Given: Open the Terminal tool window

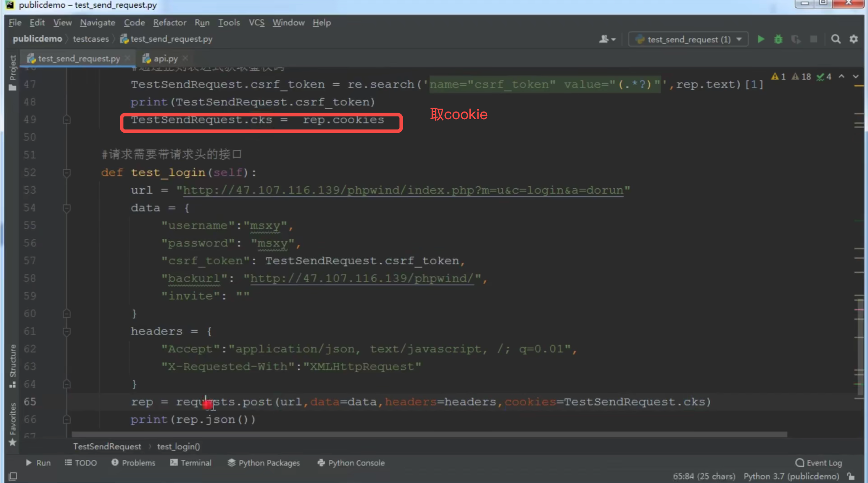Looking at the screenshot, I should 191,463.
